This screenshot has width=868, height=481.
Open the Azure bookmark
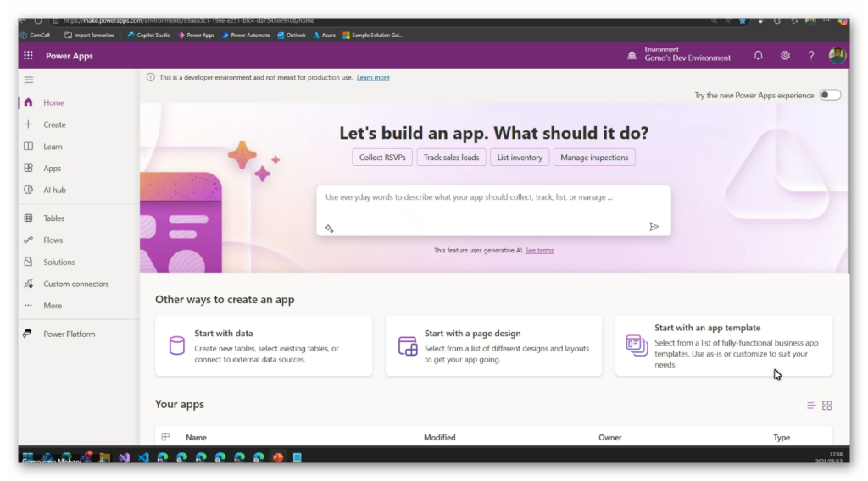(x=325, y=35)
